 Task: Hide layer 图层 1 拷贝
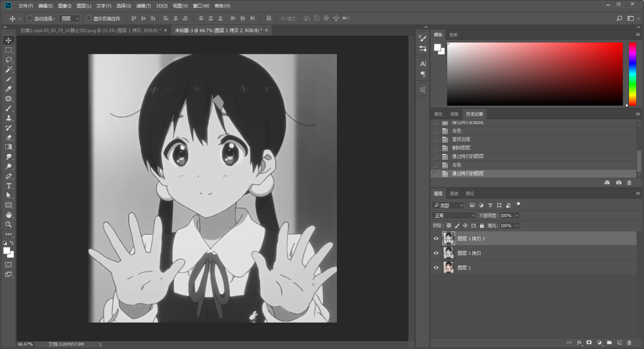pos(436,253)
